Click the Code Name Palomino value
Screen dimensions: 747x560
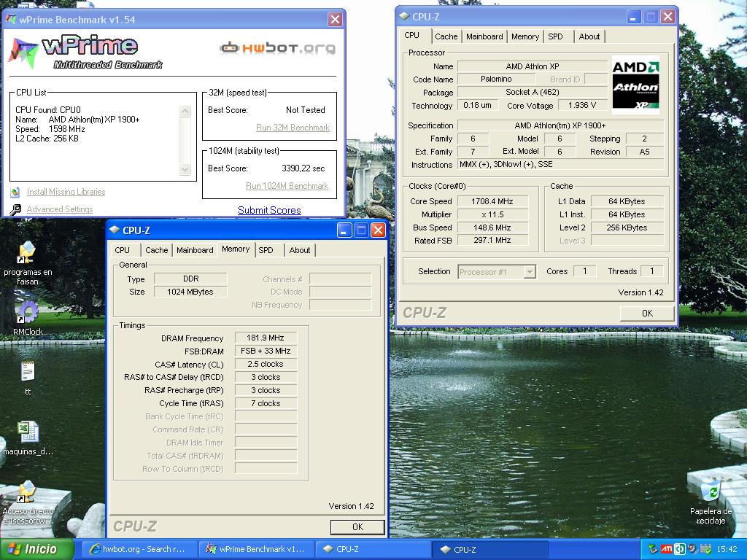(496, 79)
